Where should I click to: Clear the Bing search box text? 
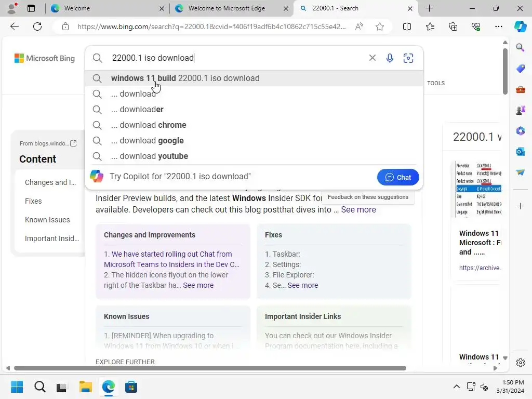(372, 58)
